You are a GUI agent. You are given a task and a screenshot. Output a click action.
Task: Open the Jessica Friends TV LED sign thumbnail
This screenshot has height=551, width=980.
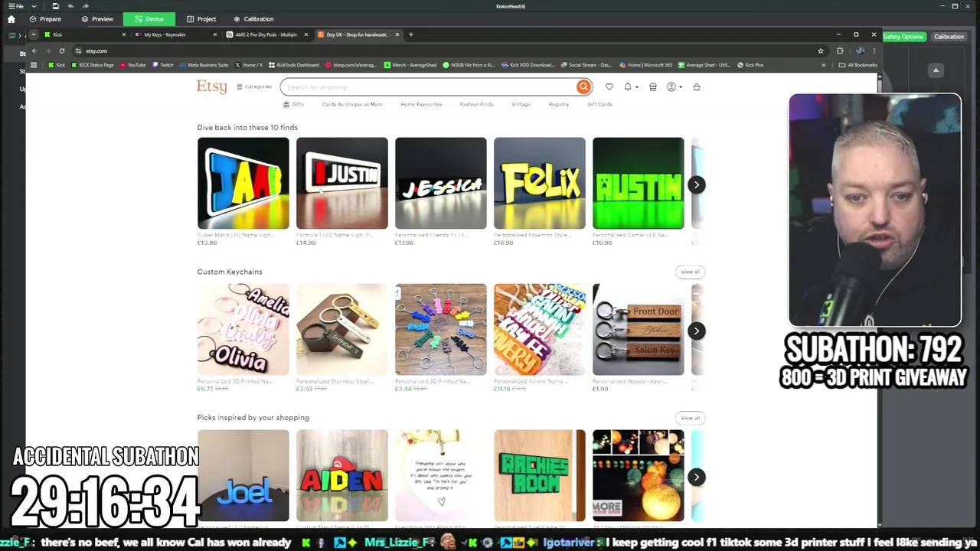pos(441,183)
